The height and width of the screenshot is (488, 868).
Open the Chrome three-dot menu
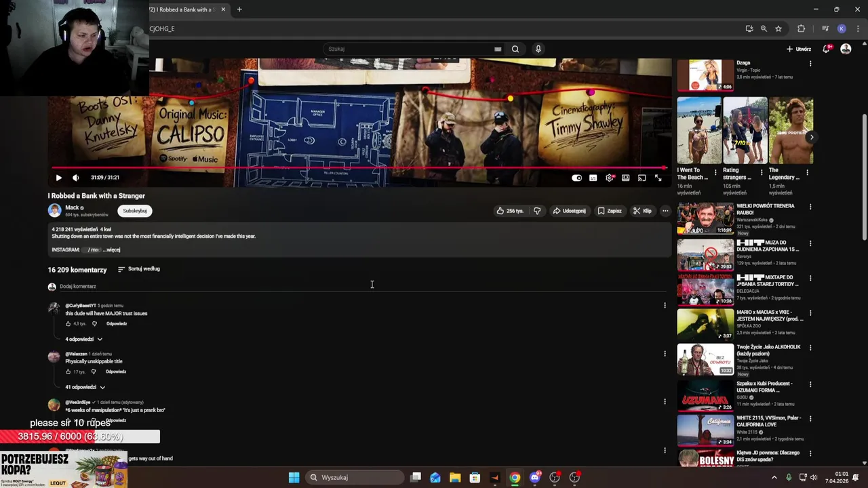click(x=858, y=28)
